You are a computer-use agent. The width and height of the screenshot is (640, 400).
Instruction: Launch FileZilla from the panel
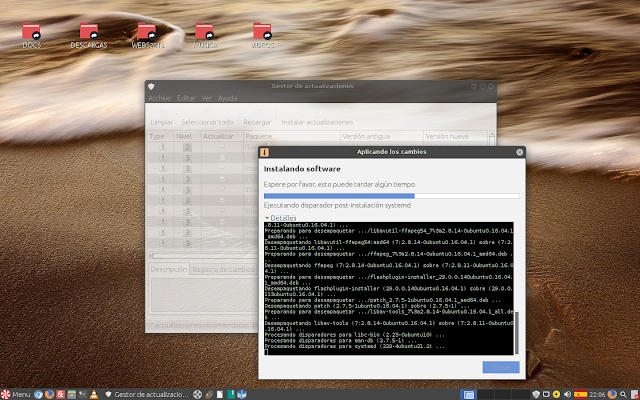pyautogui.click(x=60, y=394)
